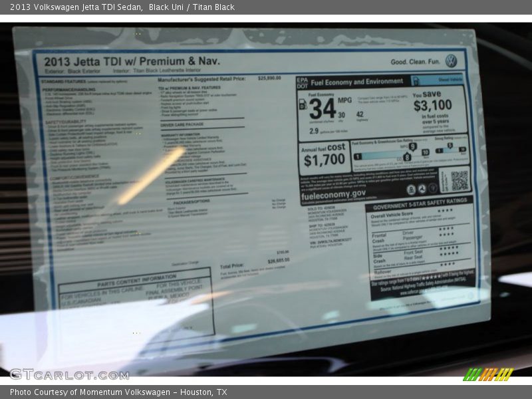The image size is (532, 399).
Task: Click the Government 5-Star Safety Ratings header
Action: [x=419, y=205]
